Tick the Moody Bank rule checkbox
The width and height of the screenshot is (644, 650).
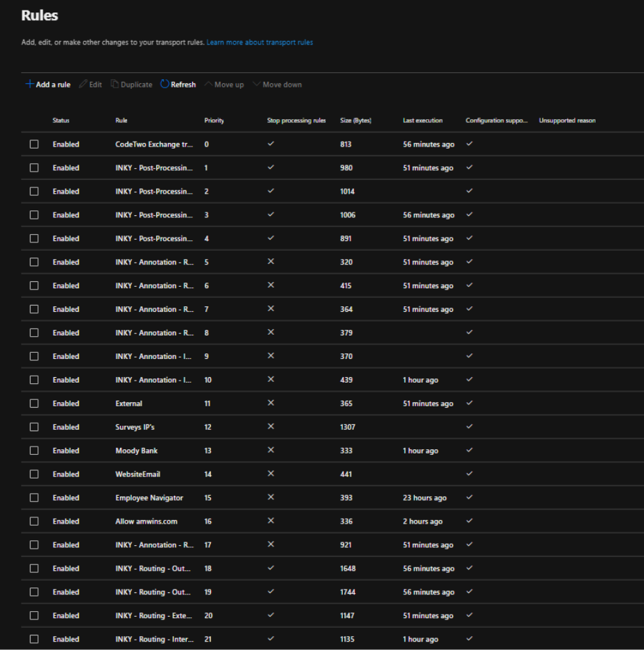pyautogui.click(x=34, y=451)
